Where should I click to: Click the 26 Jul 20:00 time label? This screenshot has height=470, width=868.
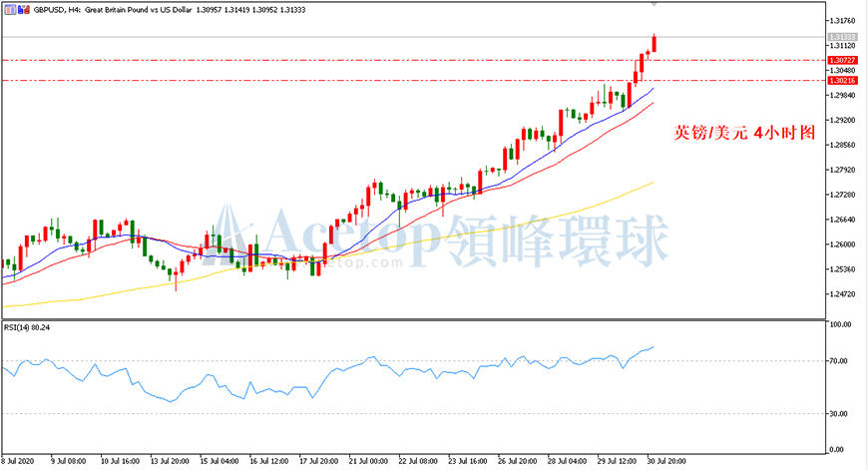(517, 461)
